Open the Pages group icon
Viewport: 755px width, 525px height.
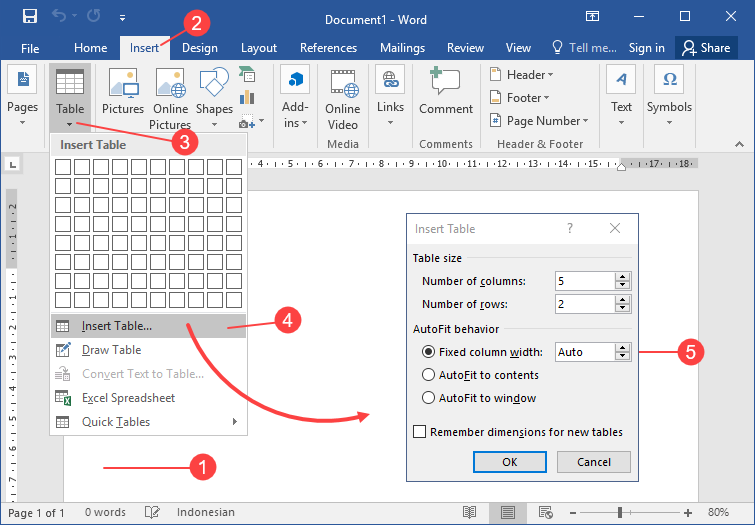pos(22,79)
